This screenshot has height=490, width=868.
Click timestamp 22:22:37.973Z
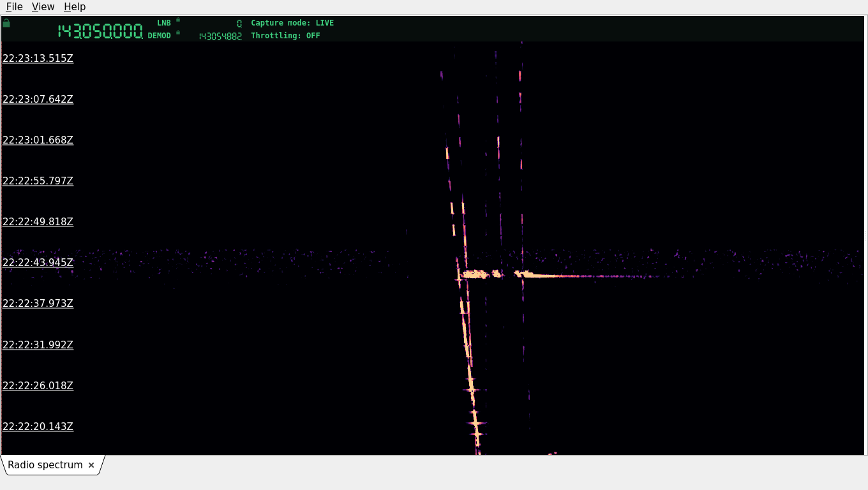click(x=38, y=304)
